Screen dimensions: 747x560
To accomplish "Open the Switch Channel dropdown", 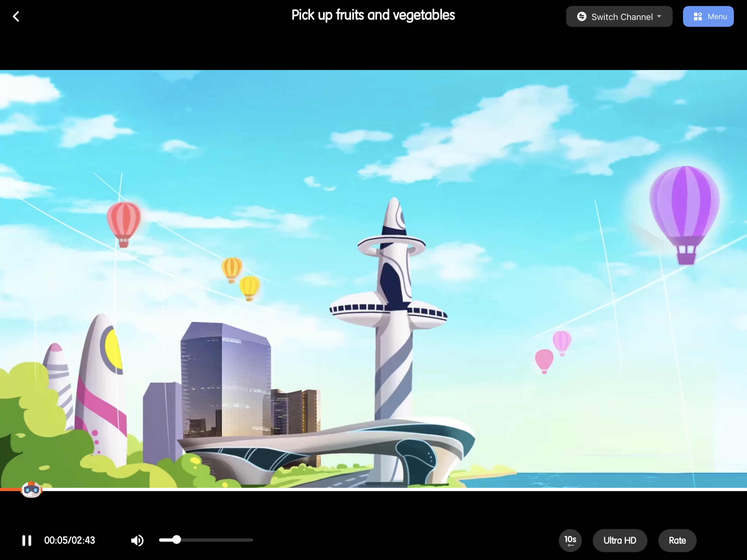I will (x=619, y=17).
